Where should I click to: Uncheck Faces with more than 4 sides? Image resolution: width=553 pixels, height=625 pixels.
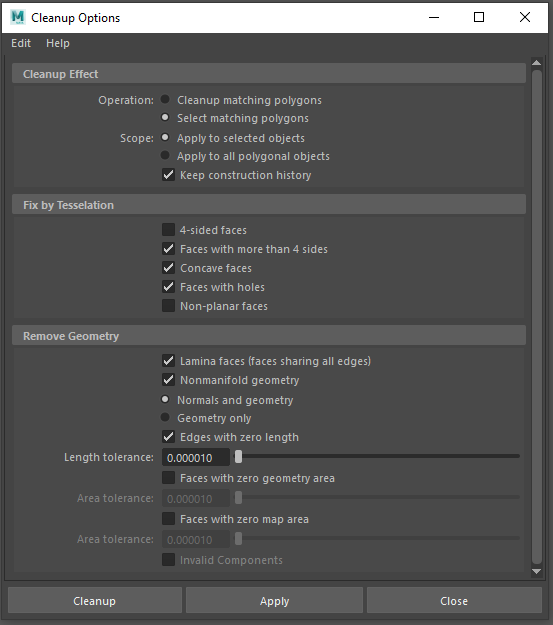[168, 249]
